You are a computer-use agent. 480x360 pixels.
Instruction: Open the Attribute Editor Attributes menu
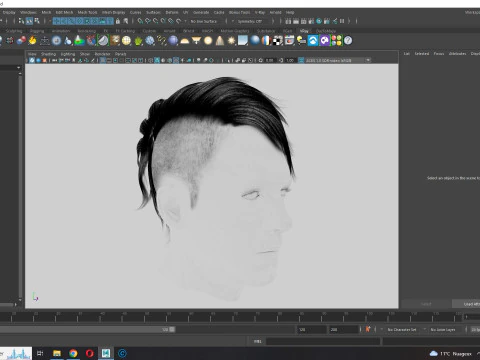(457, 54)
